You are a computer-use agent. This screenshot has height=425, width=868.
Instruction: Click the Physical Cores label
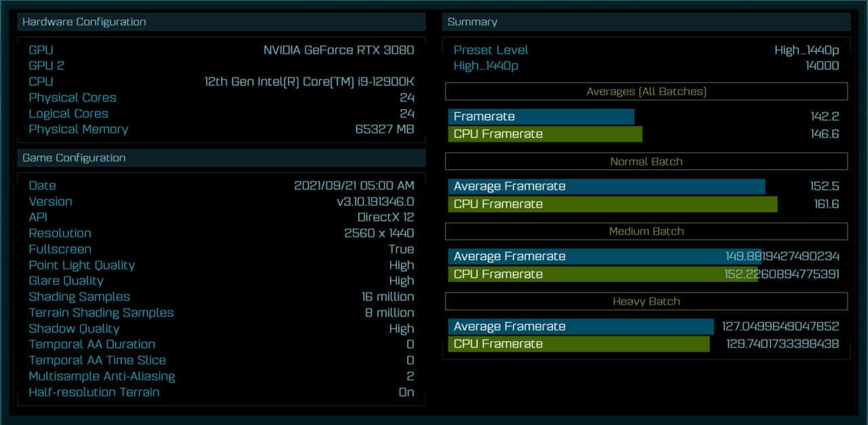click(73, 98)
